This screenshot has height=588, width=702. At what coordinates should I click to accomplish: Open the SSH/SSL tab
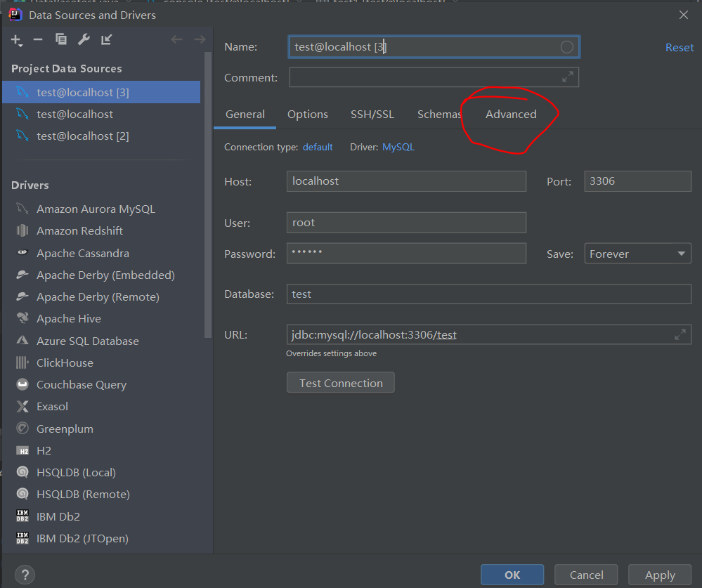(x=372, y=114)
